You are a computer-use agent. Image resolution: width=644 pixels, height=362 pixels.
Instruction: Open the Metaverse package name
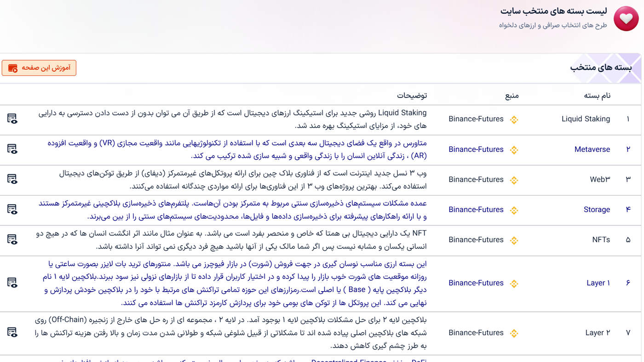pos(592,149)
